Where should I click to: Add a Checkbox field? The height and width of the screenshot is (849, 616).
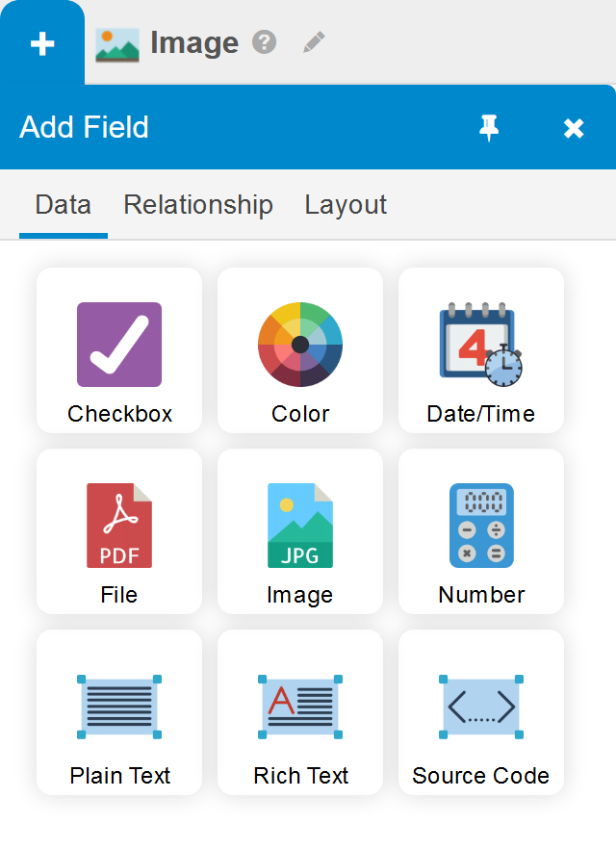pos(119,350)
